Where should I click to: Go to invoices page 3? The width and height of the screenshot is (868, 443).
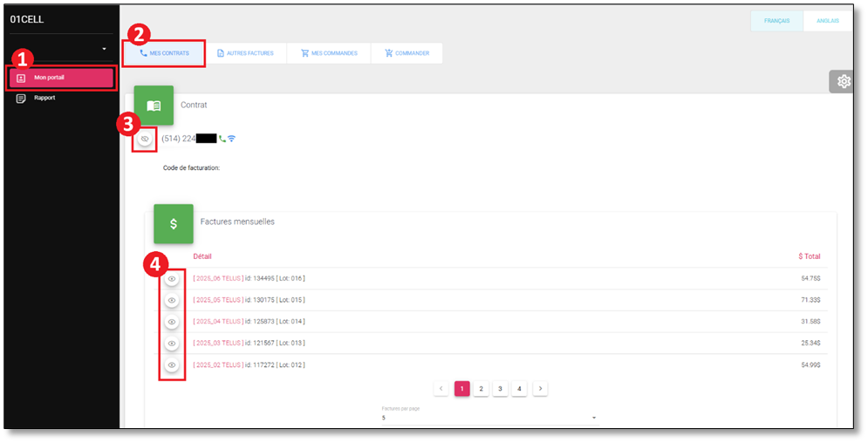pyautogui.click(x=500, y=389)
